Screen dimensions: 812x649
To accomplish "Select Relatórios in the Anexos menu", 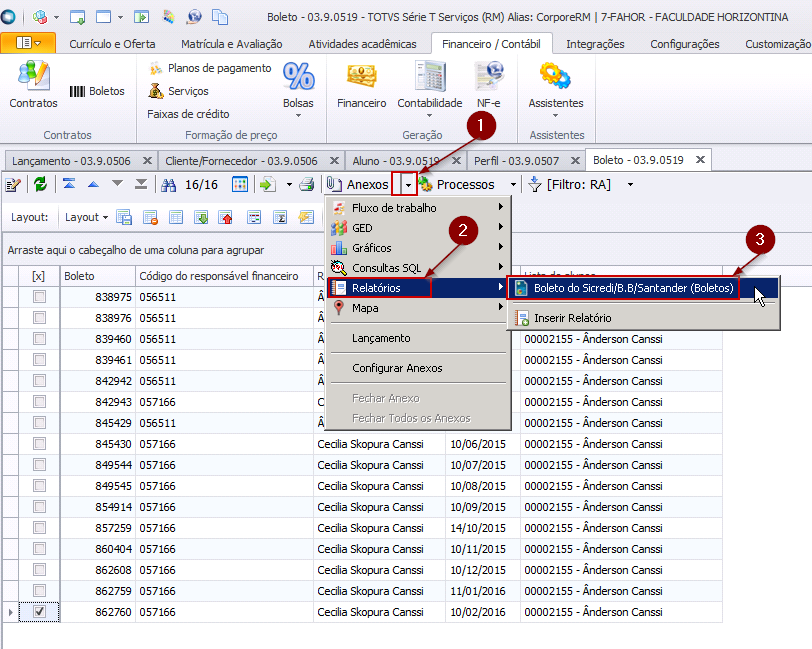I will coord(376,288).
